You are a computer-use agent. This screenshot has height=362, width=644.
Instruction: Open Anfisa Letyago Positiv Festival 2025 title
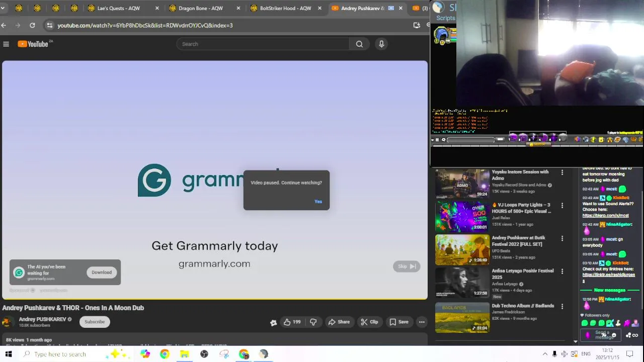pos(522,274)
